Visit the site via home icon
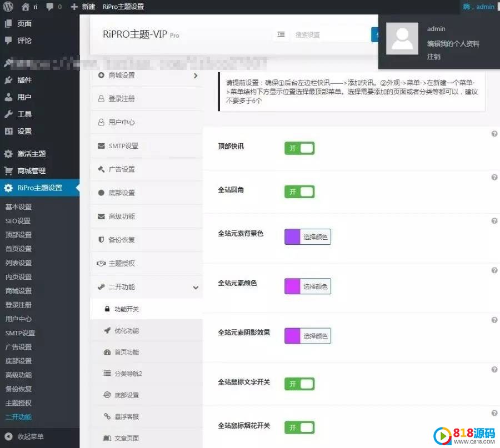This screenshot has height=448, width=500. coord(26,6)
